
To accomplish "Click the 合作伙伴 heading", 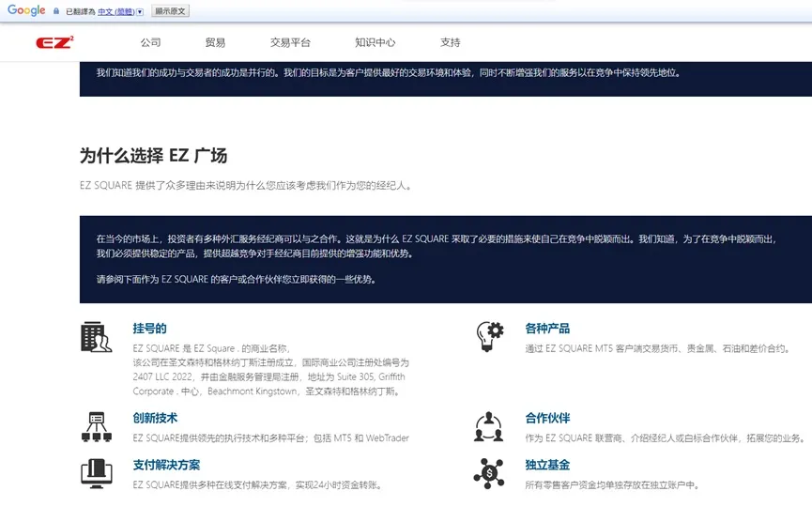I will [547, 418].
